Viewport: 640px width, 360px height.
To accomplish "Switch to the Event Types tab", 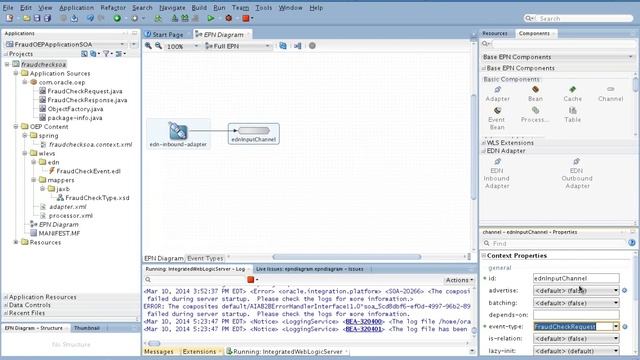I will coord(205,258).
